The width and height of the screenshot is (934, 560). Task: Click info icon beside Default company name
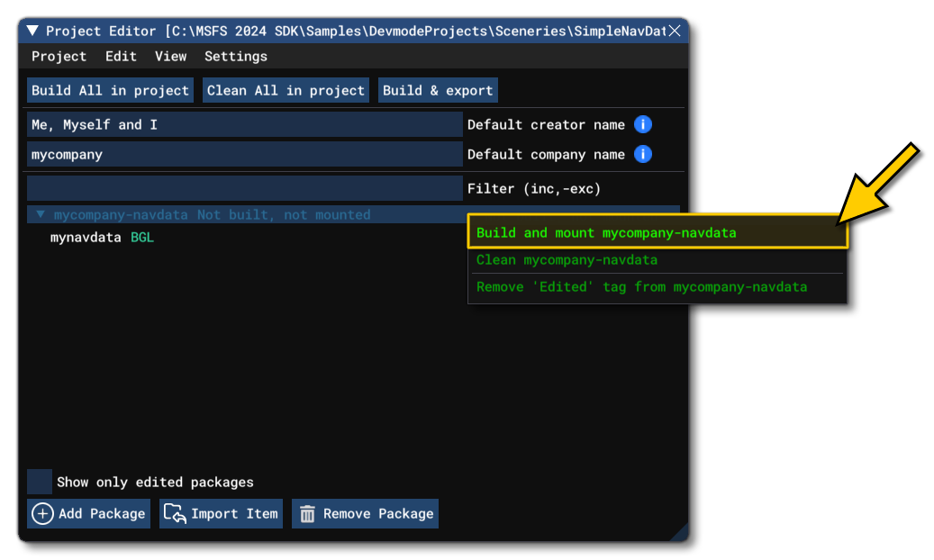tap(642, 154)
